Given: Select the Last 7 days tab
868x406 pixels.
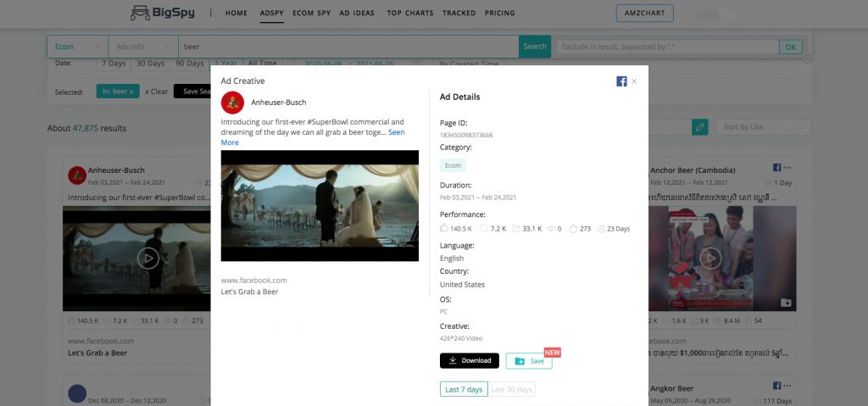Looking at the screenshot, I should coord(464,389).
